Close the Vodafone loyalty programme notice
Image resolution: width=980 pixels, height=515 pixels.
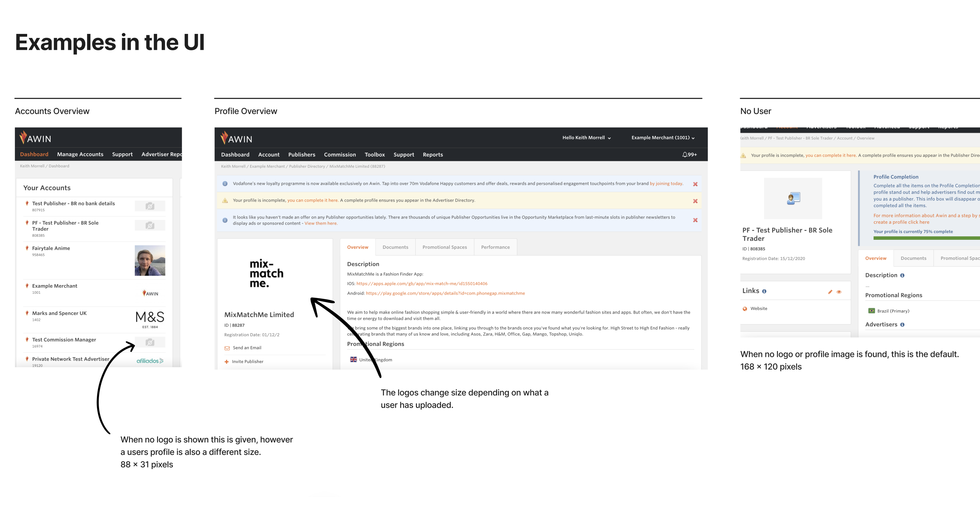click(695, 184)
